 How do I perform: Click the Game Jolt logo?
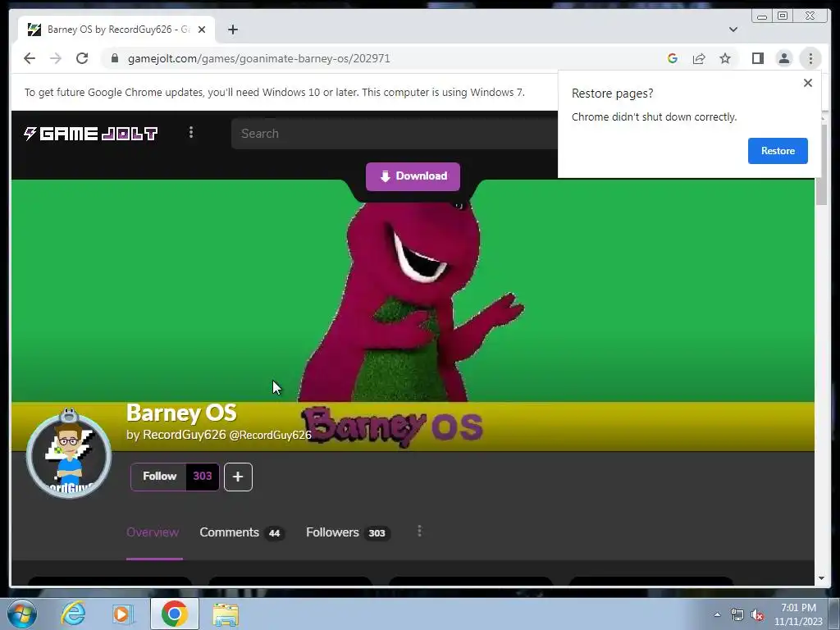(x=90, y=134)
